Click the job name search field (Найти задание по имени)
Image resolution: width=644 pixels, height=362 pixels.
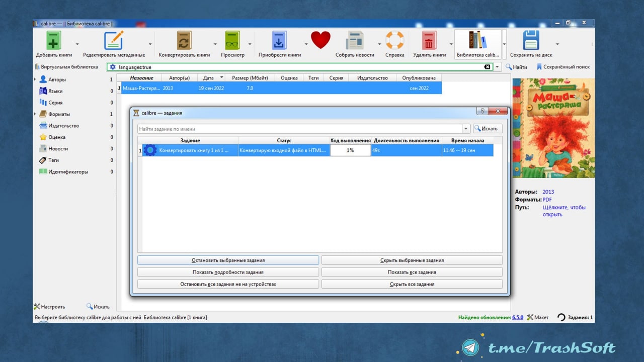pyautogui.click(x=300, y=129)
